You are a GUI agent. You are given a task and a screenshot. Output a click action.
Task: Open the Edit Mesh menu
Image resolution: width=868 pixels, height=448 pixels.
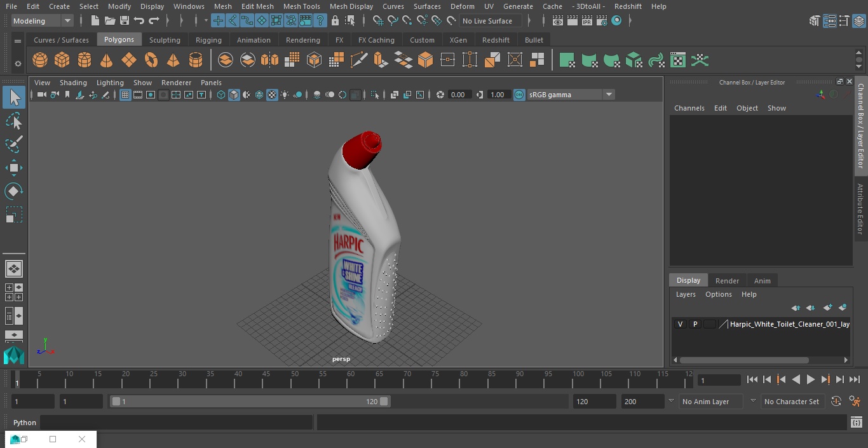(257, 6)
